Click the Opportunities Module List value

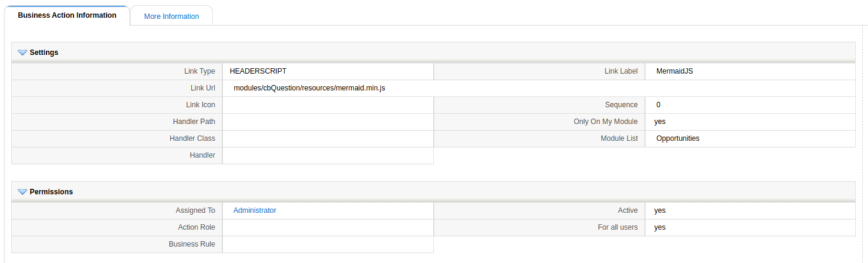[678, 139]
